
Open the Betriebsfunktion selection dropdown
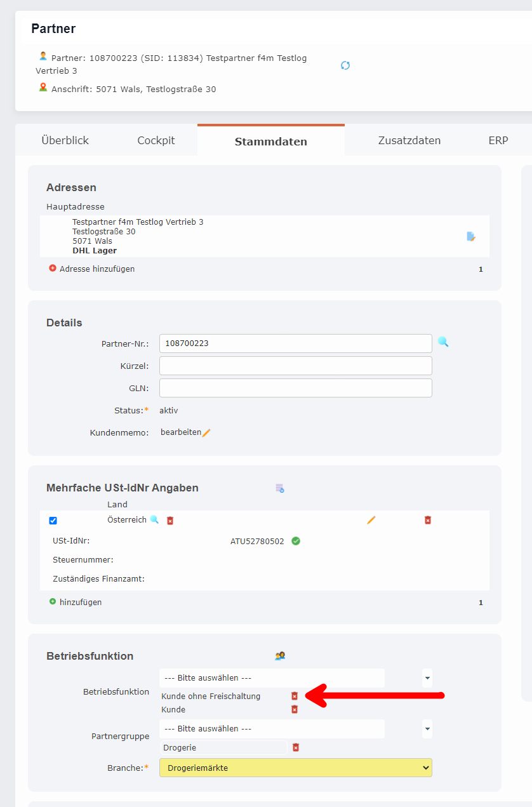click(x=427, y=678)
